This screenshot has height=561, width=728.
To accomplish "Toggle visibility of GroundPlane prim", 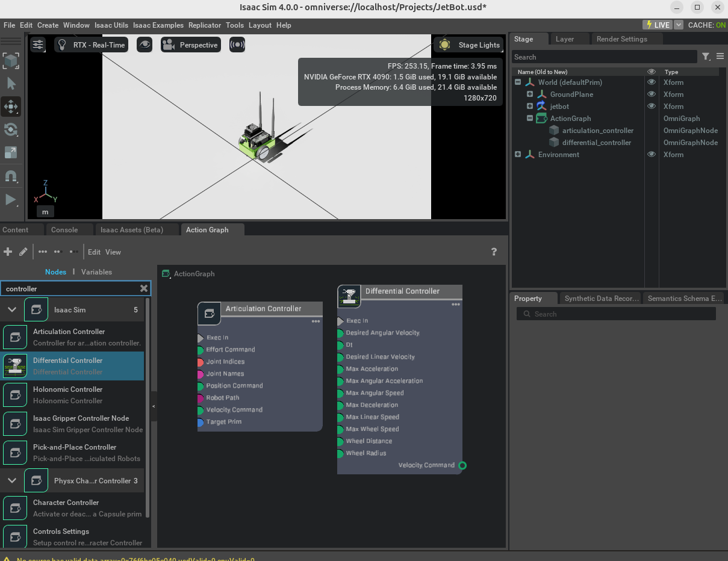I will coord(651,95).
